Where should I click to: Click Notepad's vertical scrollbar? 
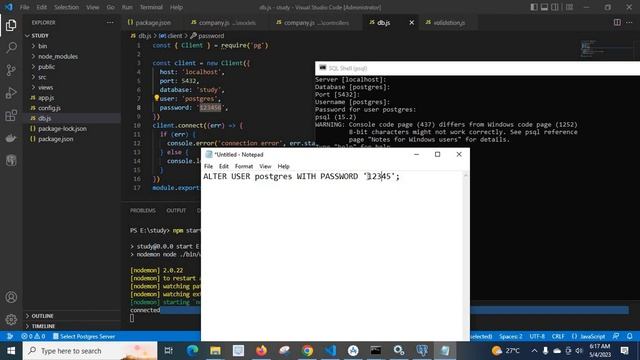click(x=466, y=256)
